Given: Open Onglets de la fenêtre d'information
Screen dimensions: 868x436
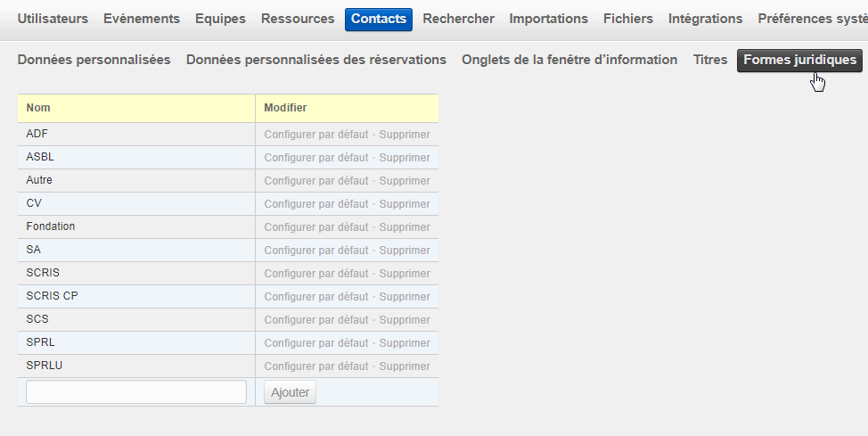Looking at the screenshot, I should 569,60.
